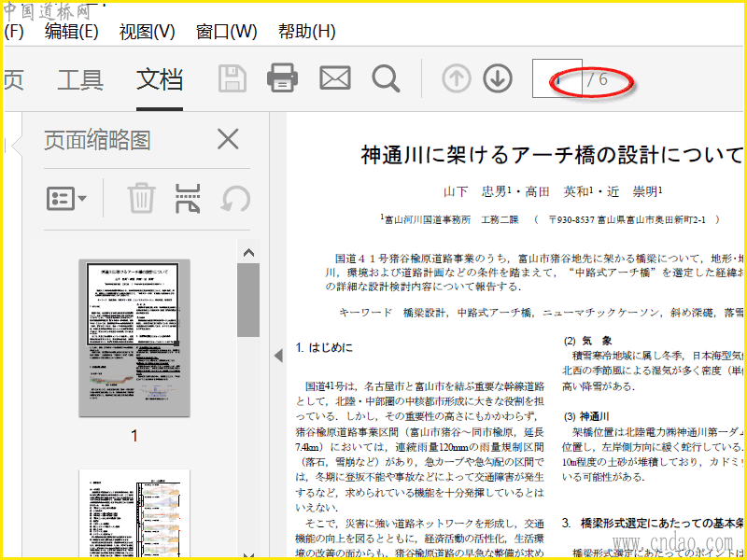Click the thumbnail panel scrollbar handle
The image size is (747, 560).
248,300
